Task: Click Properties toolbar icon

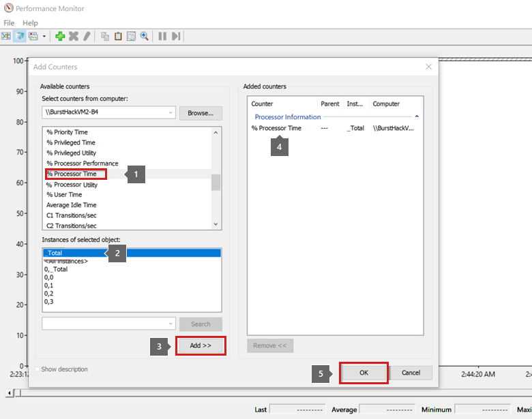Action: click(132, 36)
